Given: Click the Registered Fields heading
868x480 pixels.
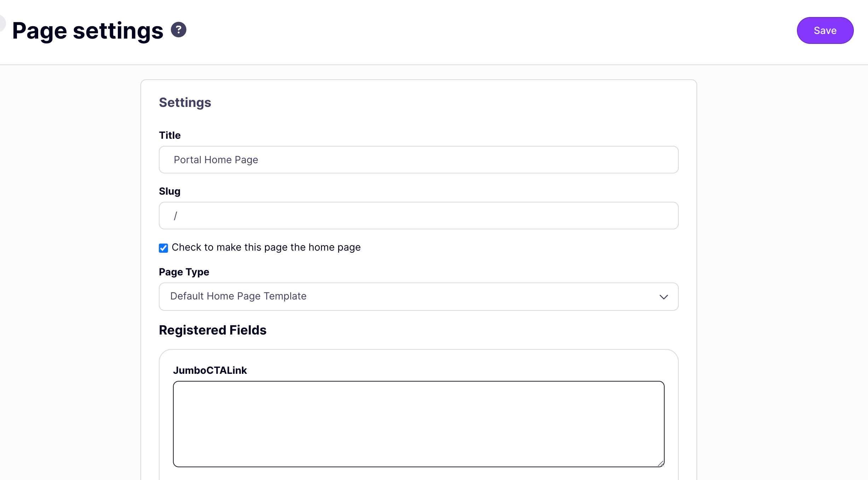Looking at the screenshot, I should [212, 330].
